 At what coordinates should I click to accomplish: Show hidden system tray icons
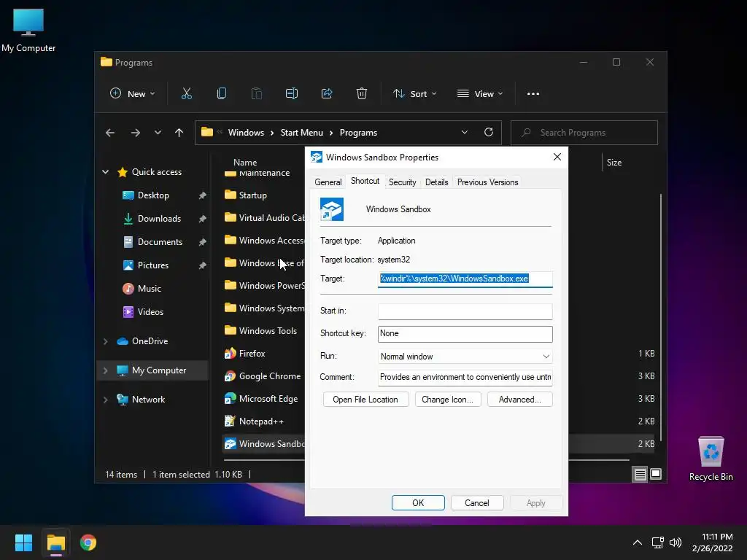638,542
